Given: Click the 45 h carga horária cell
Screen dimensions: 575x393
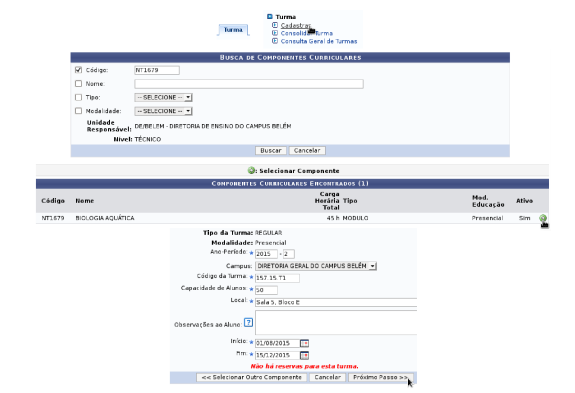Looking at the screenshot, I should coord(333,218).
